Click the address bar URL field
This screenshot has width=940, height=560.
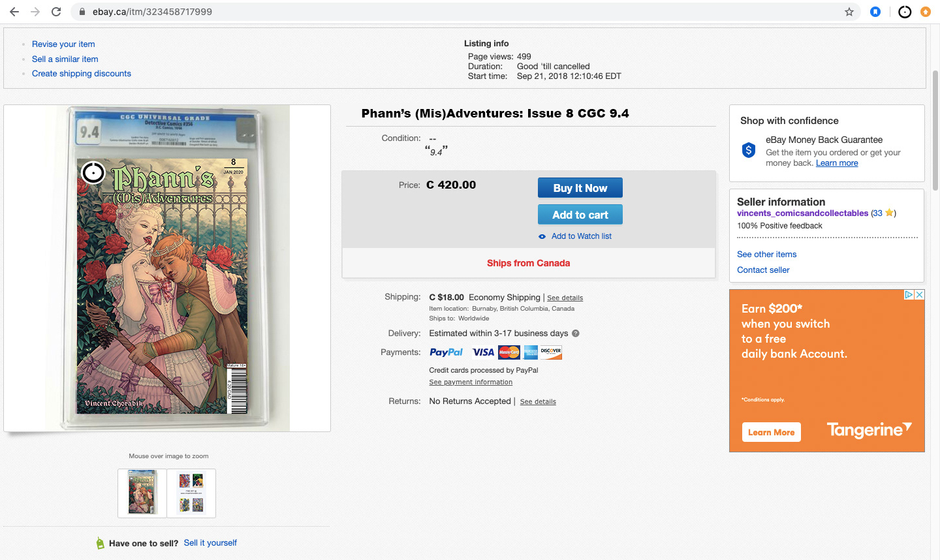click(x=457, y=12)
